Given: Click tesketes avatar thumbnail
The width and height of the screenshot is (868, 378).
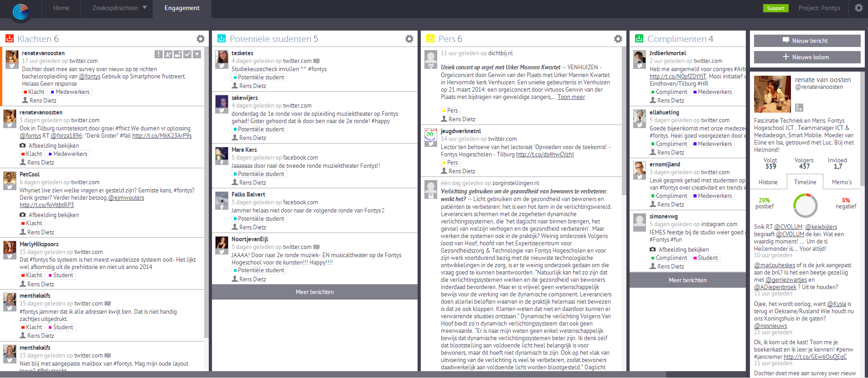Looking at the screenshot, I should coord(222,59).
